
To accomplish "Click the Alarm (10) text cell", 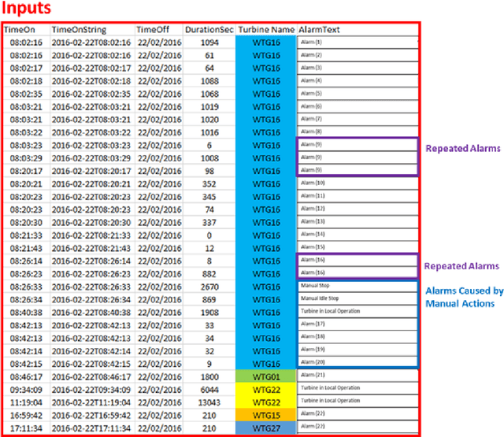I will pos(358,183).
